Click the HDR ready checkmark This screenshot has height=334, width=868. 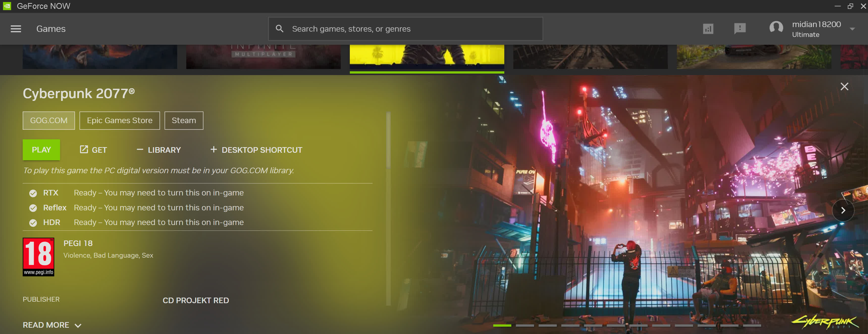coord(33,223)
